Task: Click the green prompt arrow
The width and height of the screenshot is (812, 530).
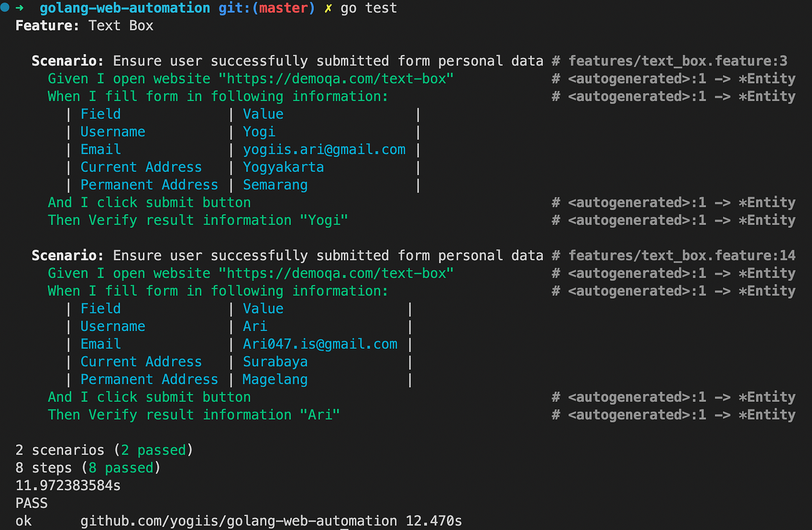Action: click(19, 8)
